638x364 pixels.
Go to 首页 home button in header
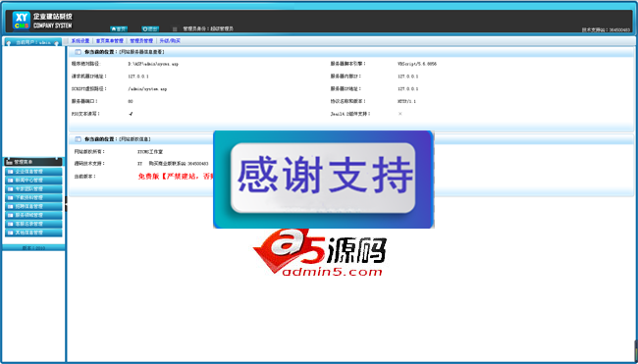coord(119,28)
